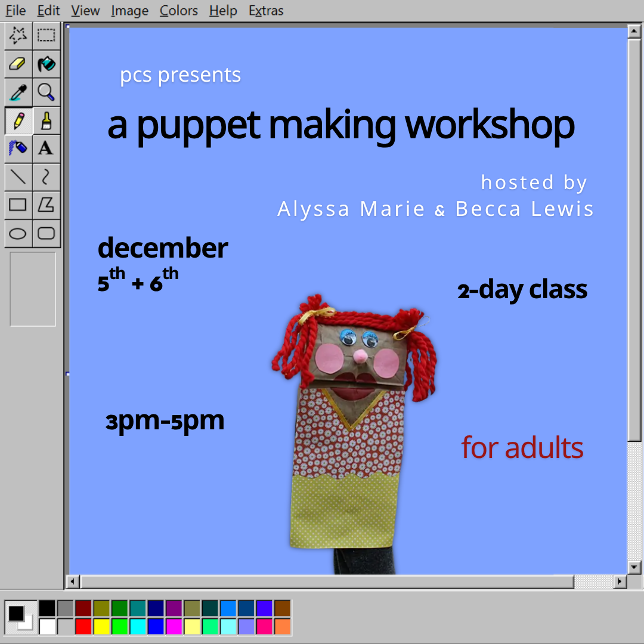Click the '2-day class' text
This screenshot has width=644, height=644.
click(x=522, y=290)
